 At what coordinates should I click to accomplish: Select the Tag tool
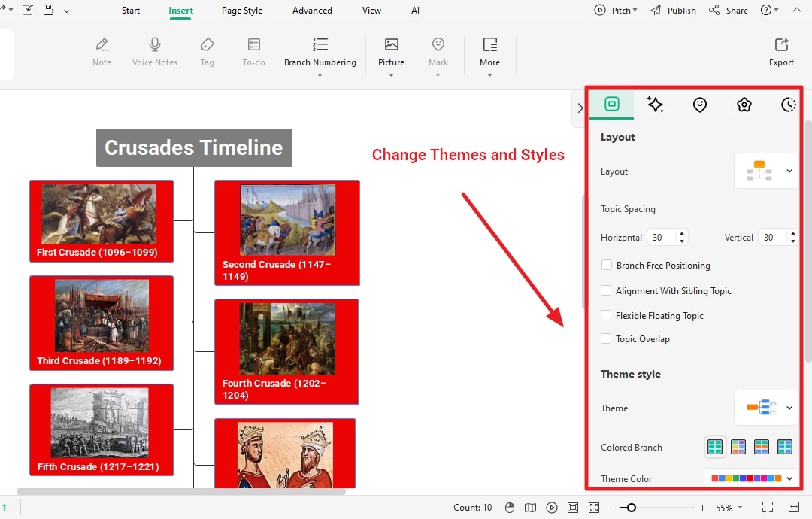tap(208, 53)
